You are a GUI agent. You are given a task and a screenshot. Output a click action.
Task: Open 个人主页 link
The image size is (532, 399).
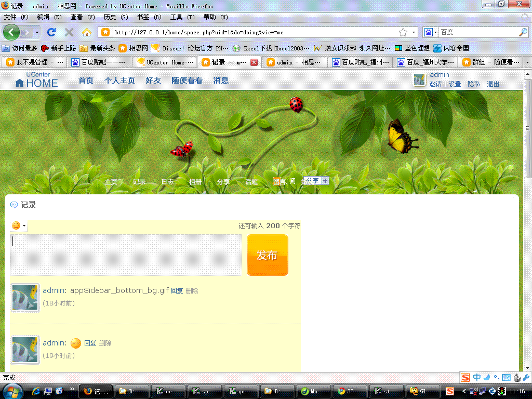coord(119,81)
